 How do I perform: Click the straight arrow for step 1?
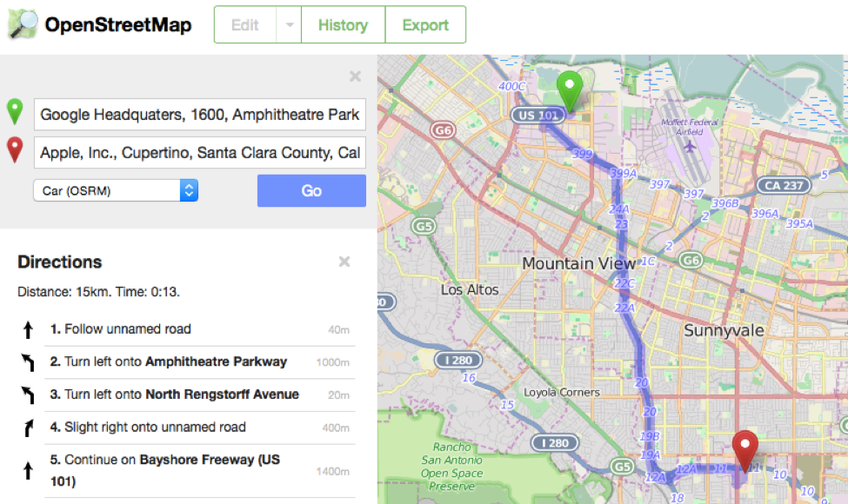[28, 329]
